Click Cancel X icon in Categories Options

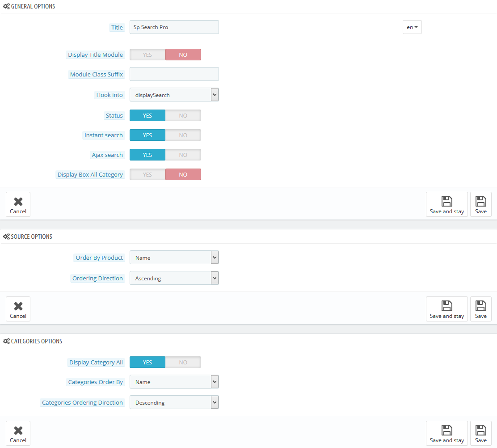point(18,431)
